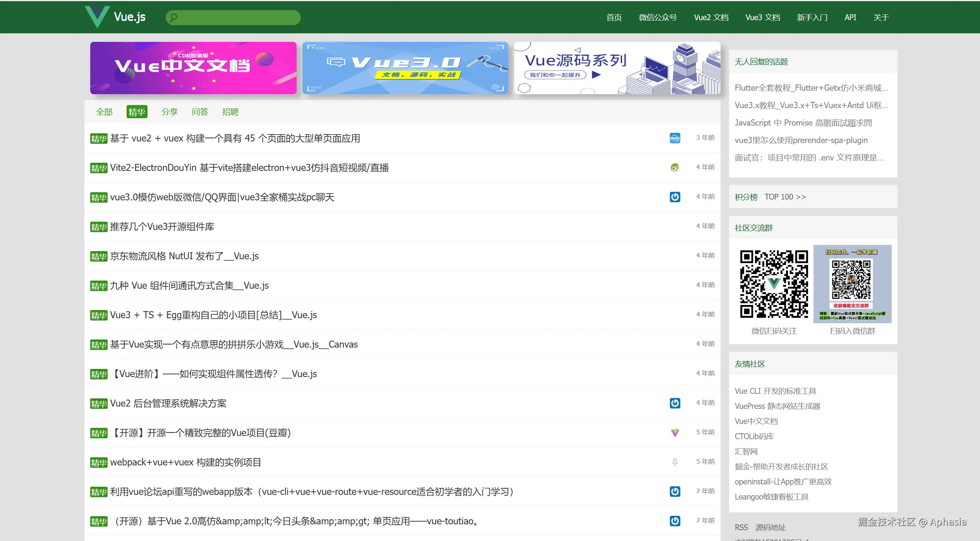This screenshot has width=980, height=541.
Task: Click avatar beside the Vue2 admin system post
Action: [675, 403]
